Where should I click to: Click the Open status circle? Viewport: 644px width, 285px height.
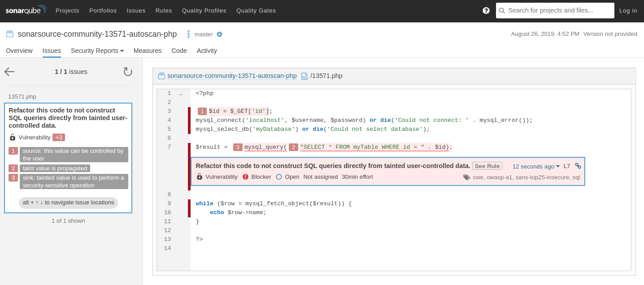[x=279, y=177]
